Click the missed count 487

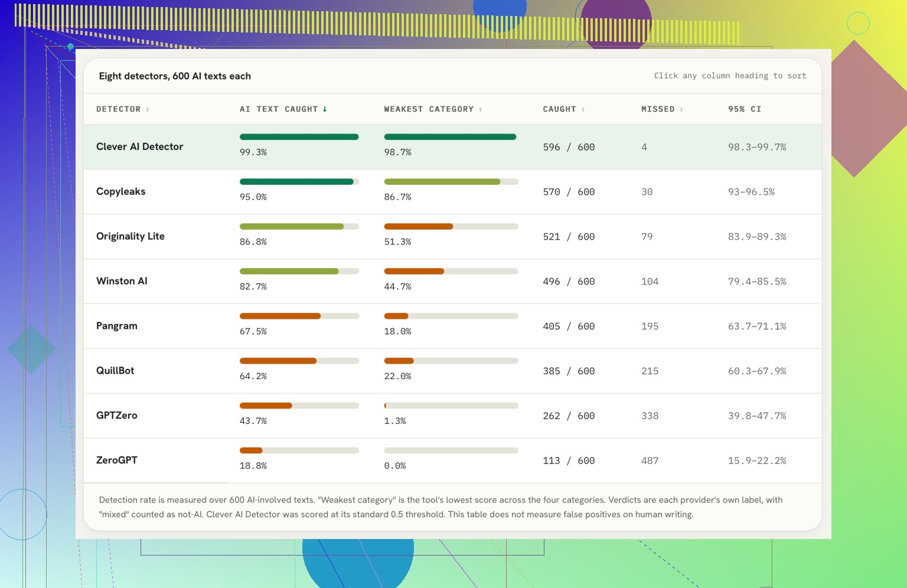click(x=650, y=460)
